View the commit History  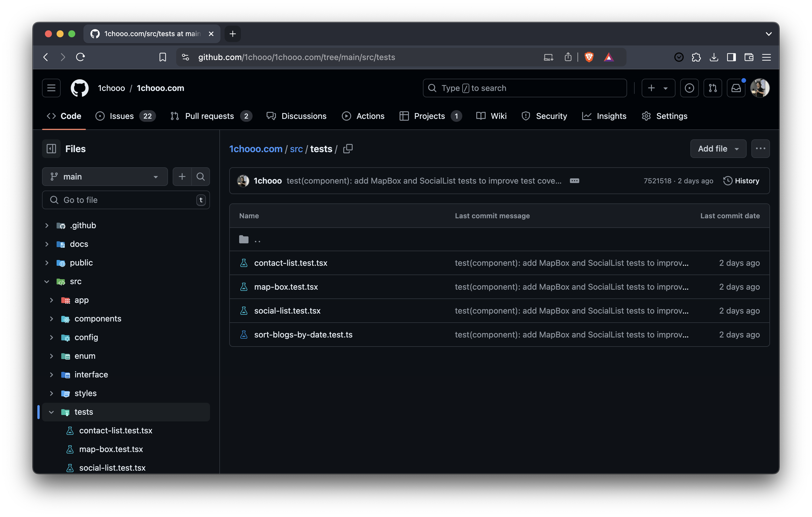tap(741, 181)
